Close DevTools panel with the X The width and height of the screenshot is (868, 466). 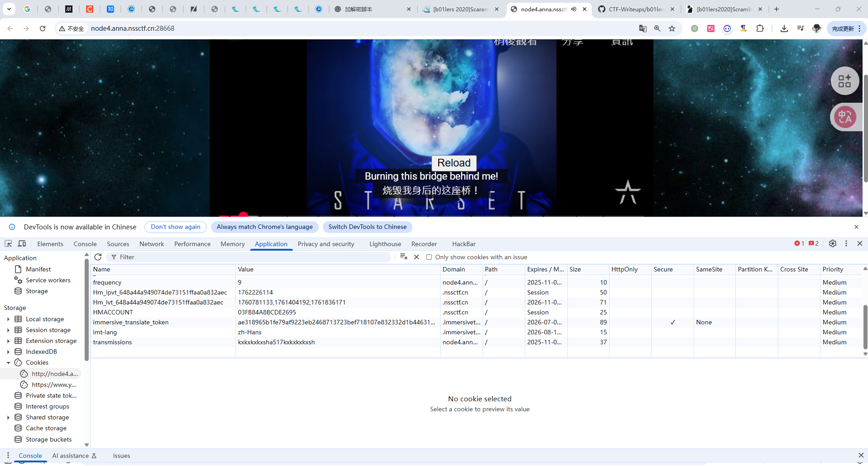coord(860,243)
